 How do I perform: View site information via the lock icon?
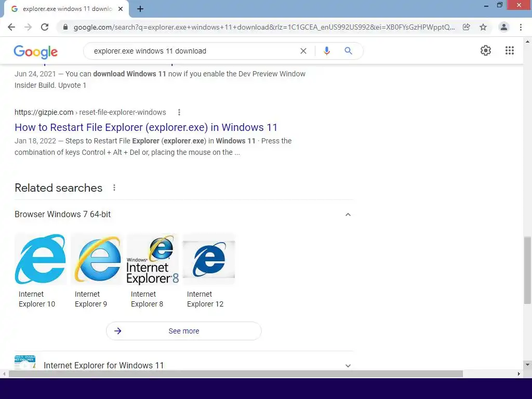(65, 27)
